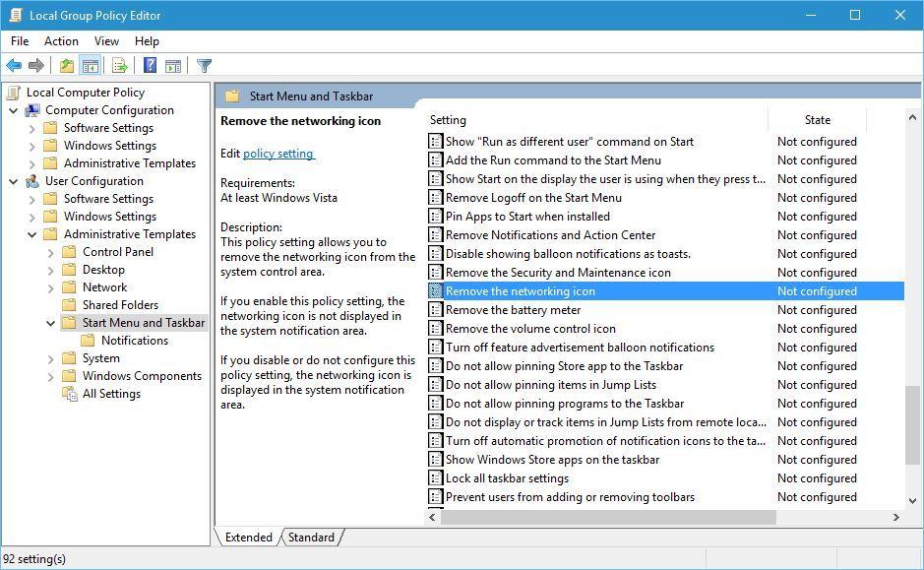Viewport: 924px width, 570px height.
Task: Click policy icon for Remove the volume control icon
Action: [435, 329]
